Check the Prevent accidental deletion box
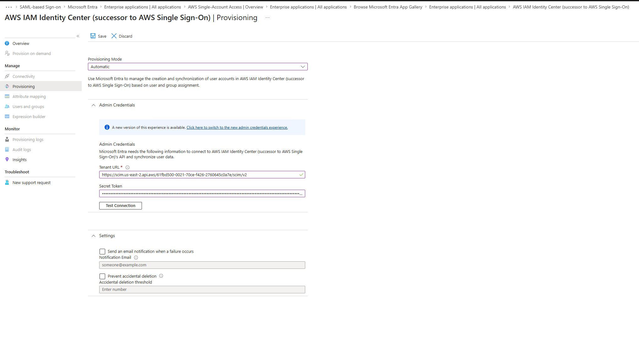Image resolution: width=639 pixels, height=364 pixels. [x=102, y=276]
